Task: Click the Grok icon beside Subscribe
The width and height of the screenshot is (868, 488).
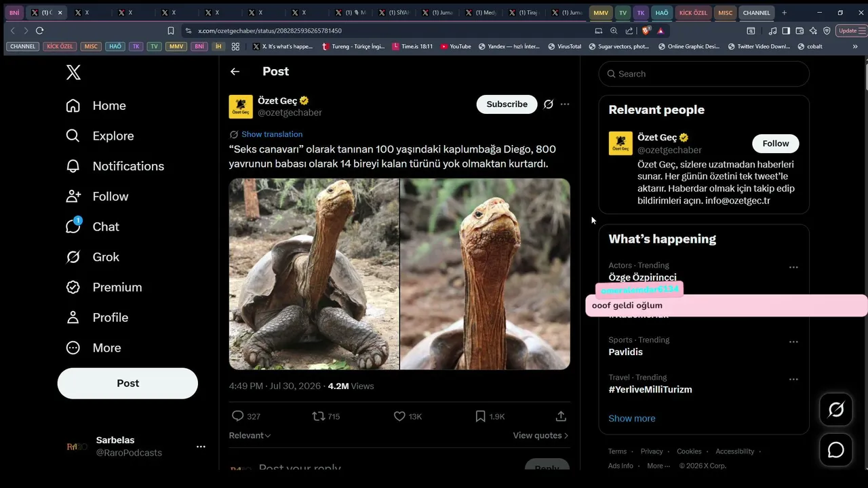Action: pyautogui.click(x=549, y=104)
